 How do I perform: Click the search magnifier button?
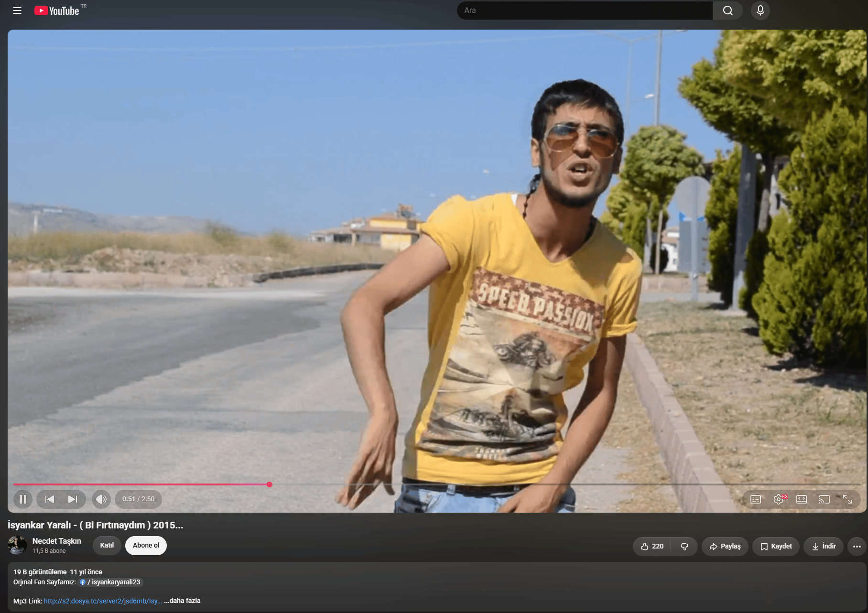tap(727, 11)
